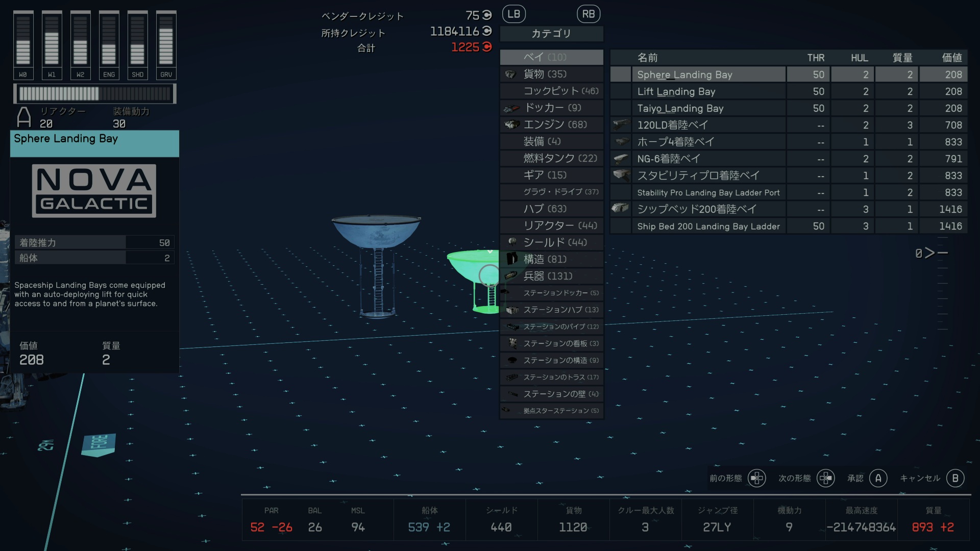Select NG-6着陸ベイ in the list
This screenshot has height=551, width=980.
789,159
